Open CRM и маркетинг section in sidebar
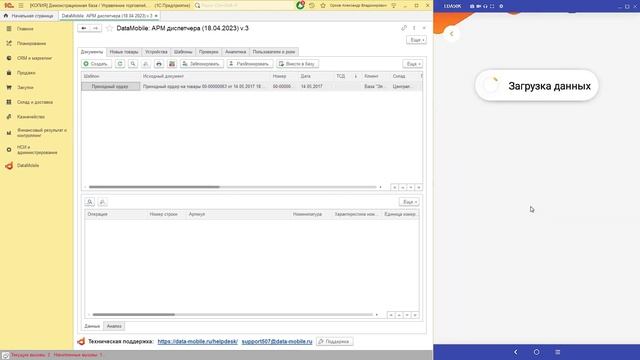 coord(36,58)
